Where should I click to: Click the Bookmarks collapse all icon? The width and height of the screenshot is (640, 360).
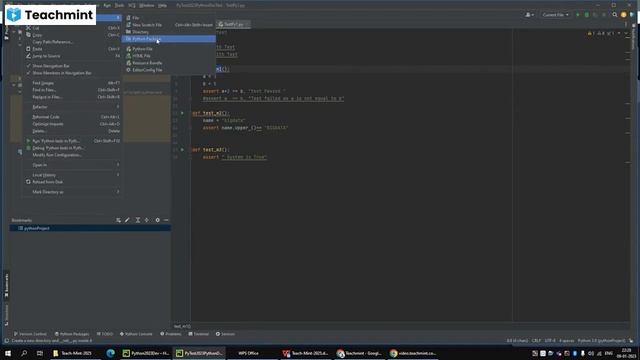[147, 220]
